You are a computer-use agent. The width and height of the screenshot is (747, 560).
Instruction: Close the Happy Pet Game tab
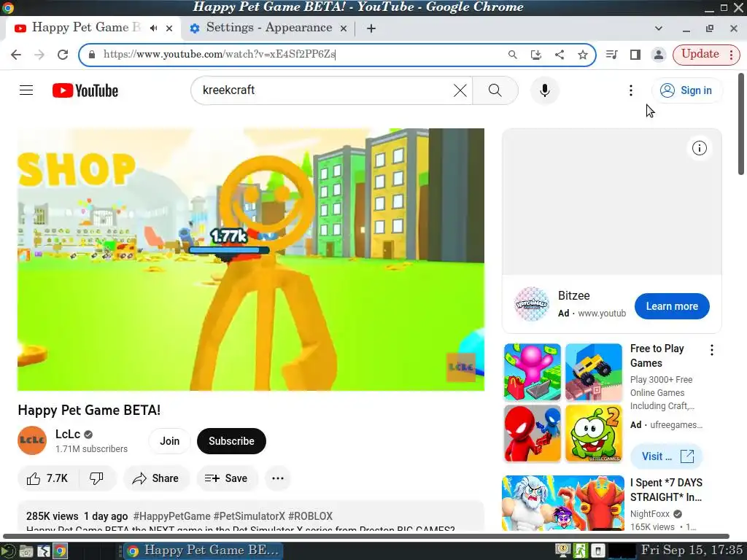(169, 28)
